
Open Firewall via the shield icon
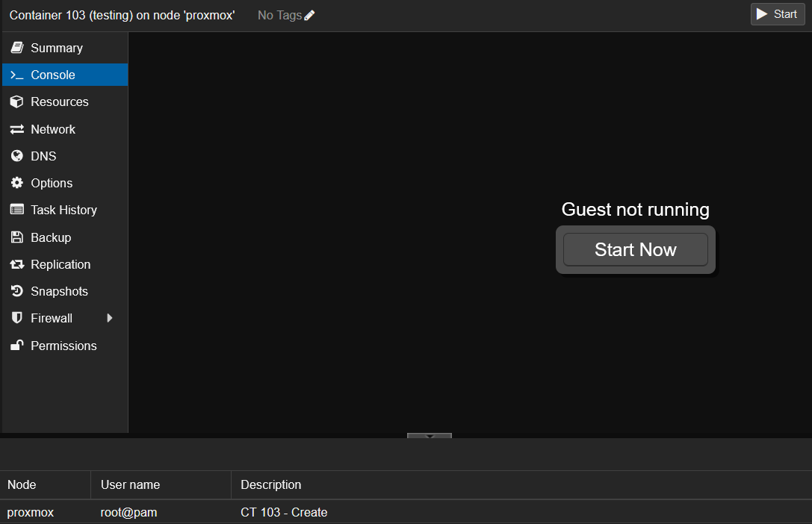pos(16,318)
